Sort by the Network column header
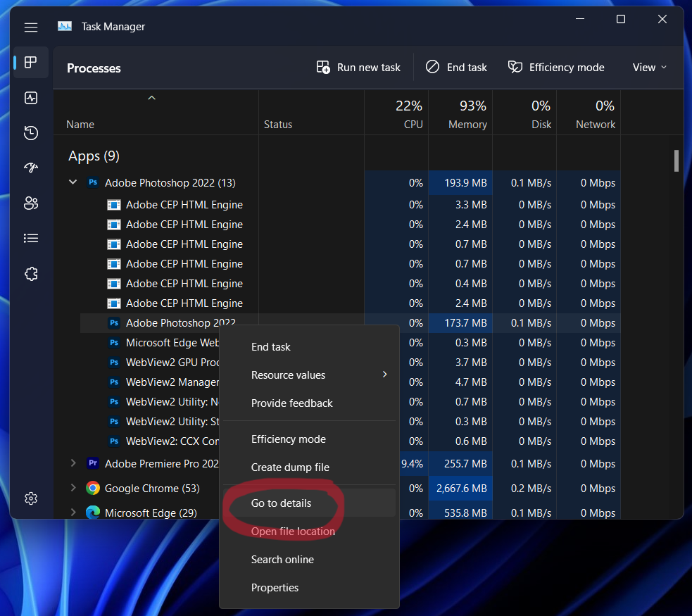 (589, 112)
